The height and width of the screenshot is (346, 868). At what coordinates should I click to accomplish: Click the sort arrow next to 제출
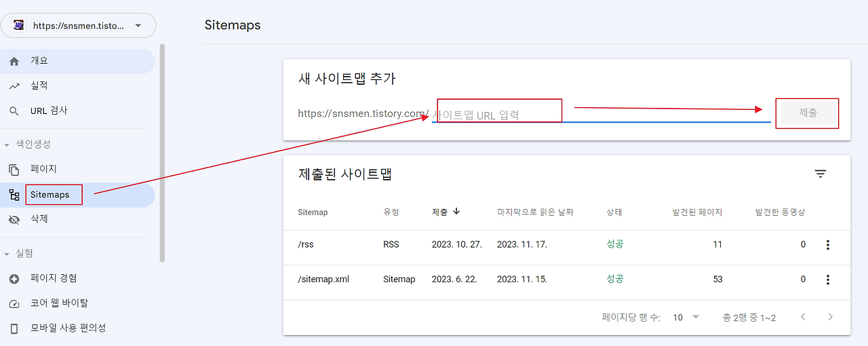pos(456,212)
